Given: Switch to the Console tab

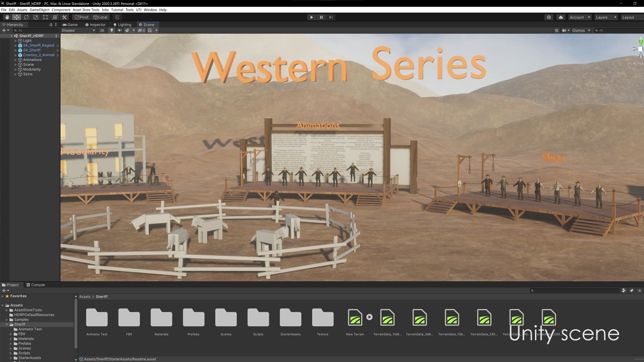Looking at the screenshot, I should click(36, 285).
